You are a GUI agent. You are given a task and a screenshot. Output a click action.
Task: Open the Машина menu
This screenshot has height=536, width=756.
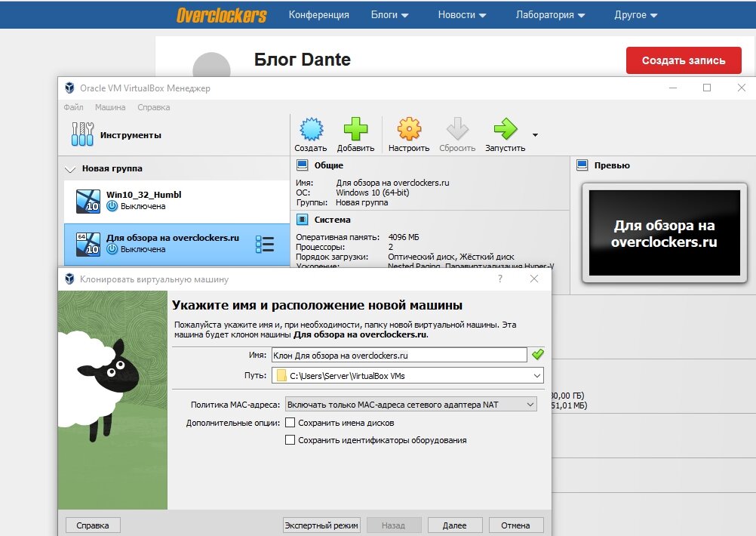click(x=110, y=107)
